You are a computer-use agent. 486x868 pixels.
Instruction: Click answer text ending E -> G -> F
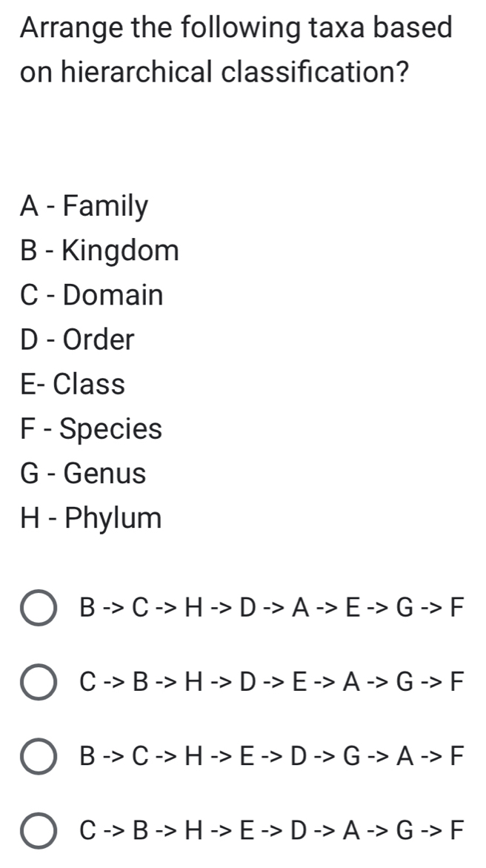click(x=273, y=609)
